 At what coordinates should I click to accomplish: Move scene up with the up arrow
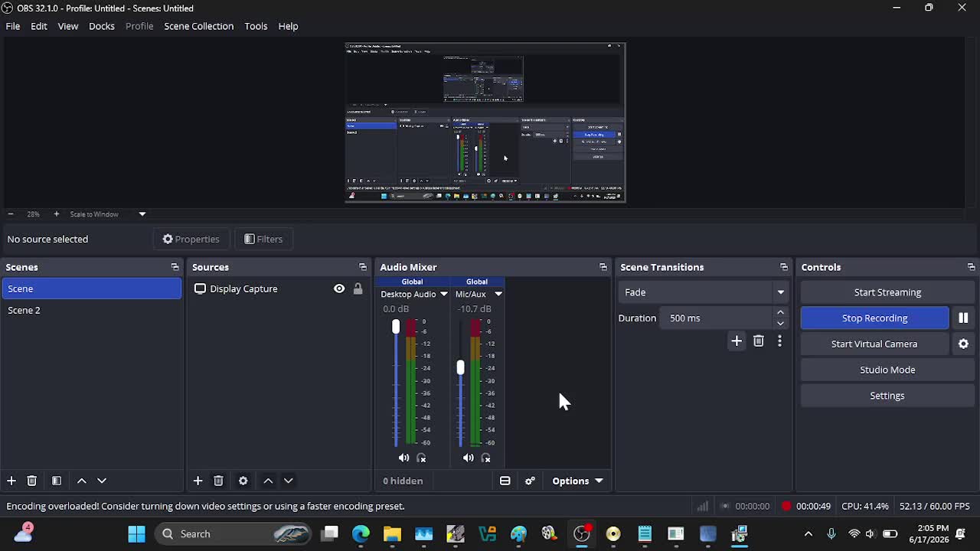(x=82, y=481)
